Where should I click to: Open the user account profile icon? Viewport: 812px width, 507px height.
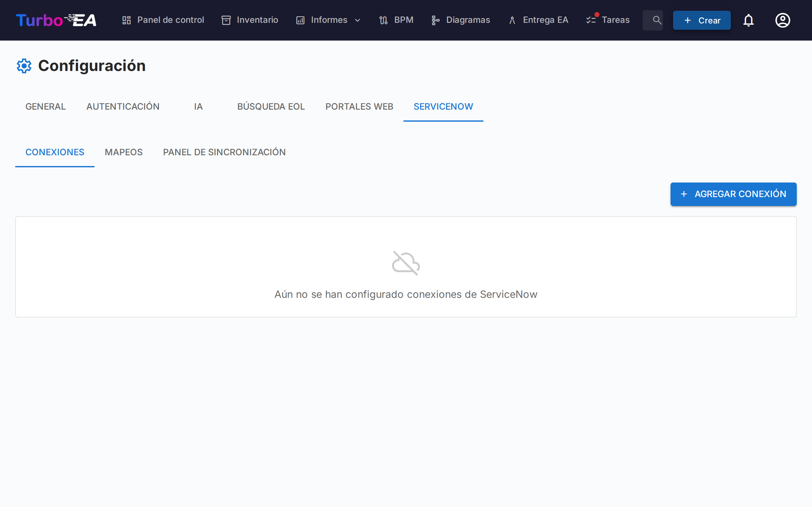point(782,20)
